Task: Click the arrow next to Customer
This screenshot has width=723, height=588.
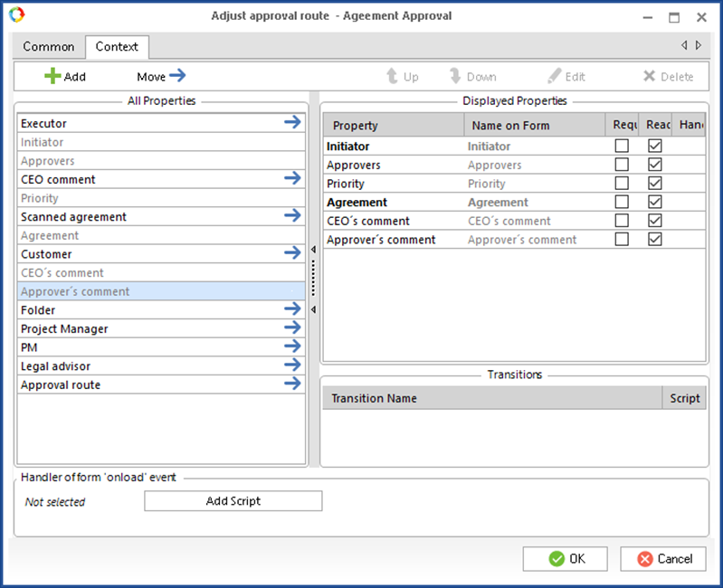Action: (x=291, y=254)
